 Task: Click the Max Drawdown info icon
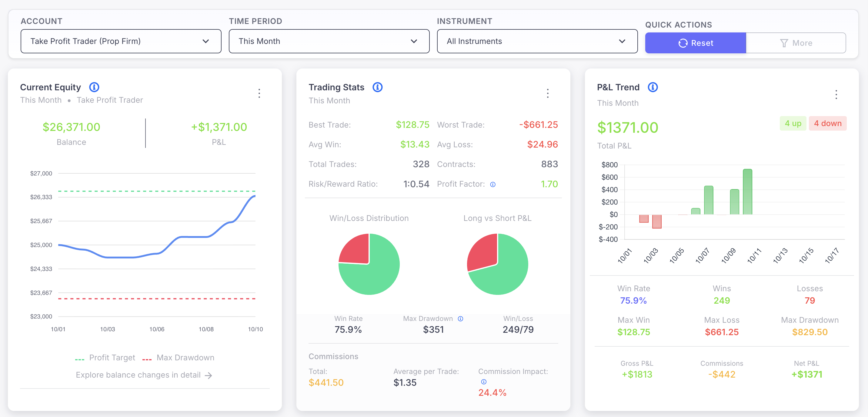pos(461,319)
